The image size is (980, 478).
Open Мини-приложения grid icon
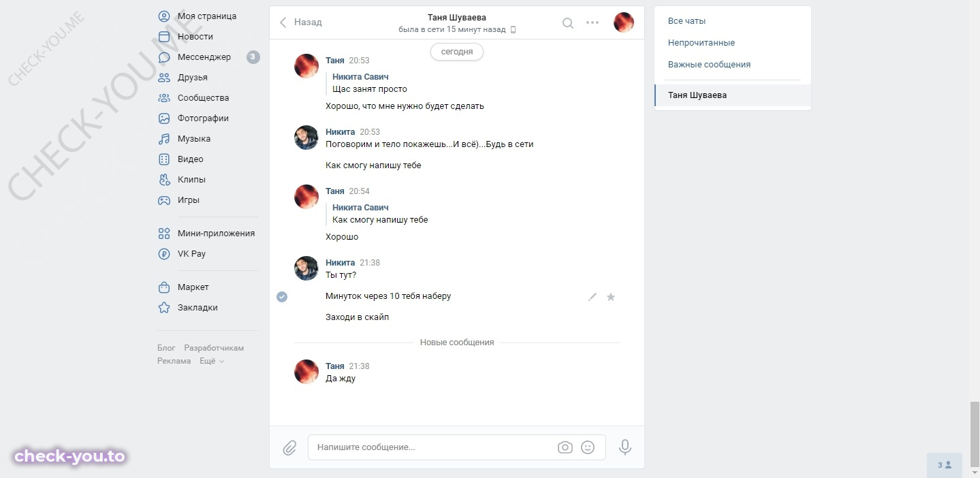point(164,234)
